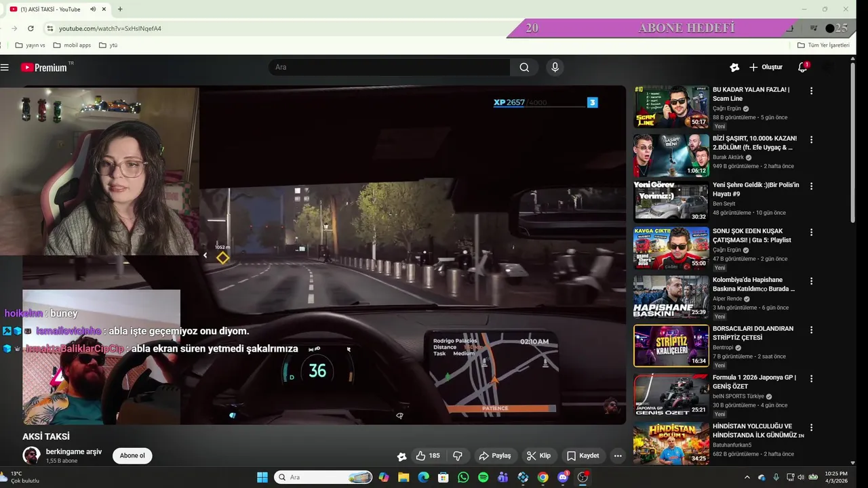
Task: Open the clock and date tray area
Action: coord(836,477)
